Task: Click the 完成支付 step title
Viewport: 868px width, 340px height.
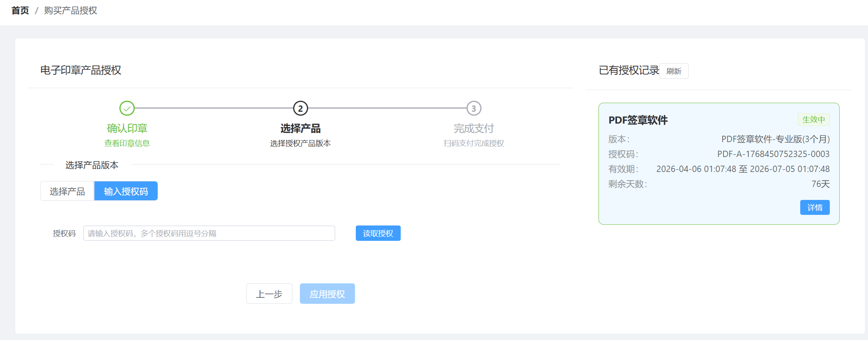Action: [474, 128]
